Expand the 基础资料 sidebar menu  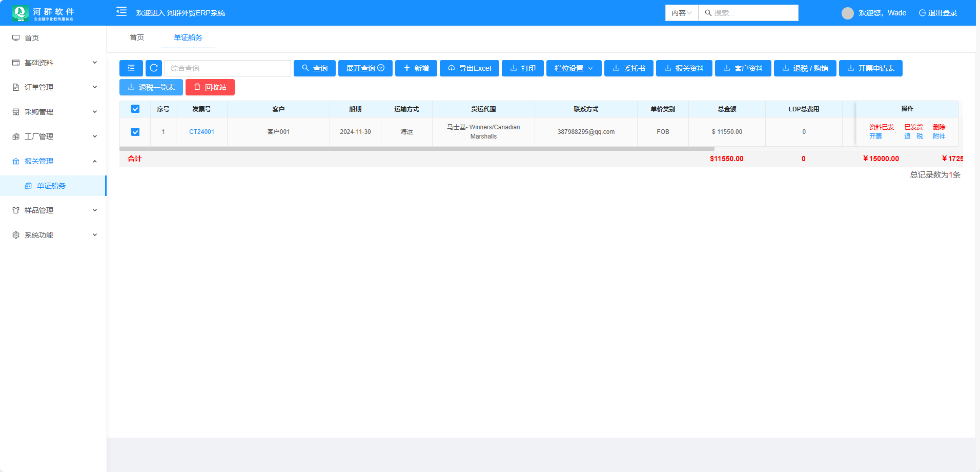pos(54,63)
